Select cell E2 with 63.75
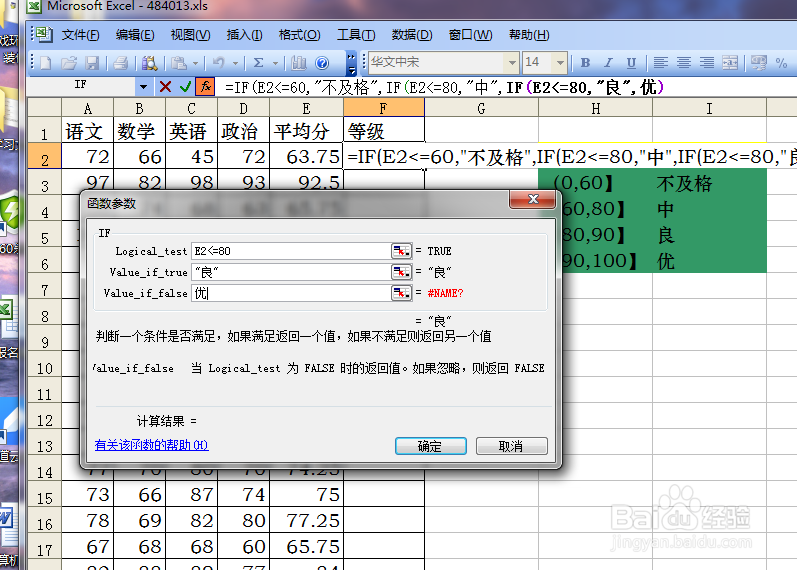The image size is (797, 570). pyautogui.click(x=306, y=156)
